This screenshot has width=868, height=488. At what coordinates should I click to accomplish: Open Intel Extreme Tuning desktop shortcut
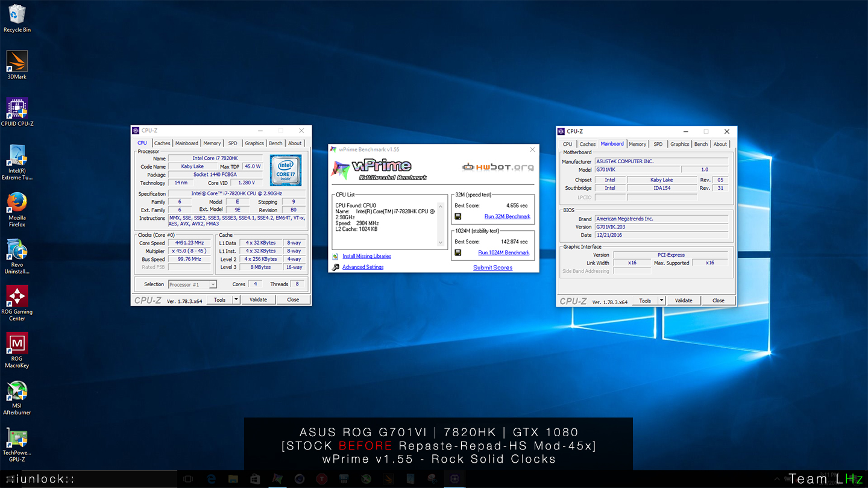[x=17, y=163]
